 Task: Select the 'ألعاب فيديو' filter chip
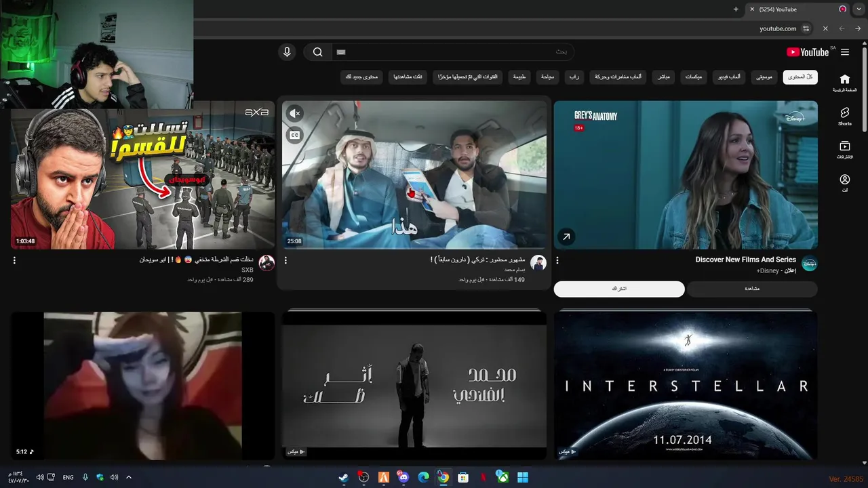click(x=729, y=77)
